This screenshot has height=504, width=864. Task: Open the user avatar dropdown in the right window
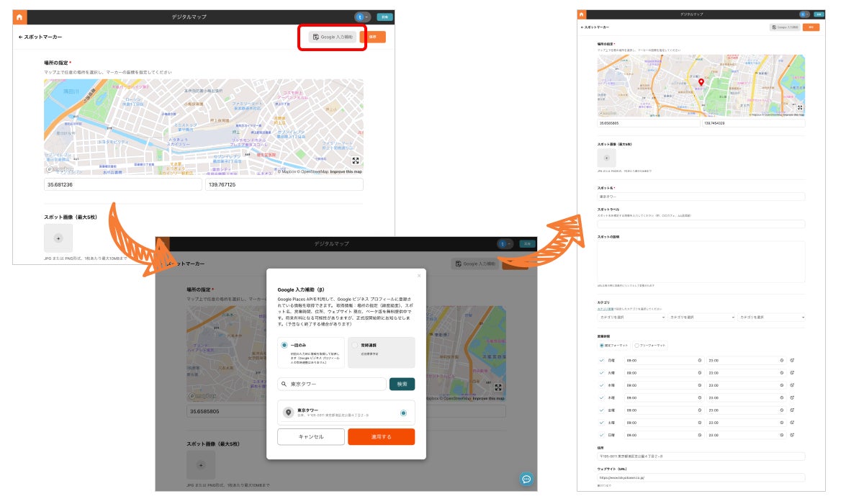[x=804, y=14]
